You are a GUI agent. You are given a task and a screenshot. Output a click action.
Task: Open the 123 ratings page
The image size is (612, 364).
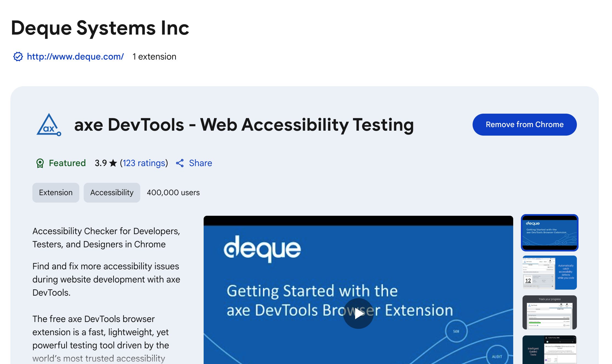[x=144, y=163]
